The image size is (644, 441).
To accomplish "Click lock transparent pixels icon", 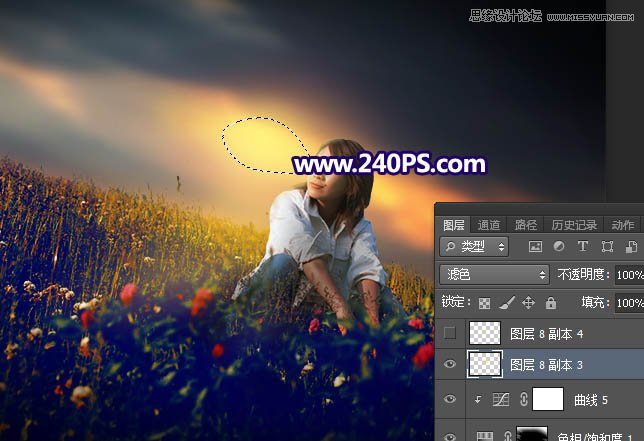I will tap(486, 302).
